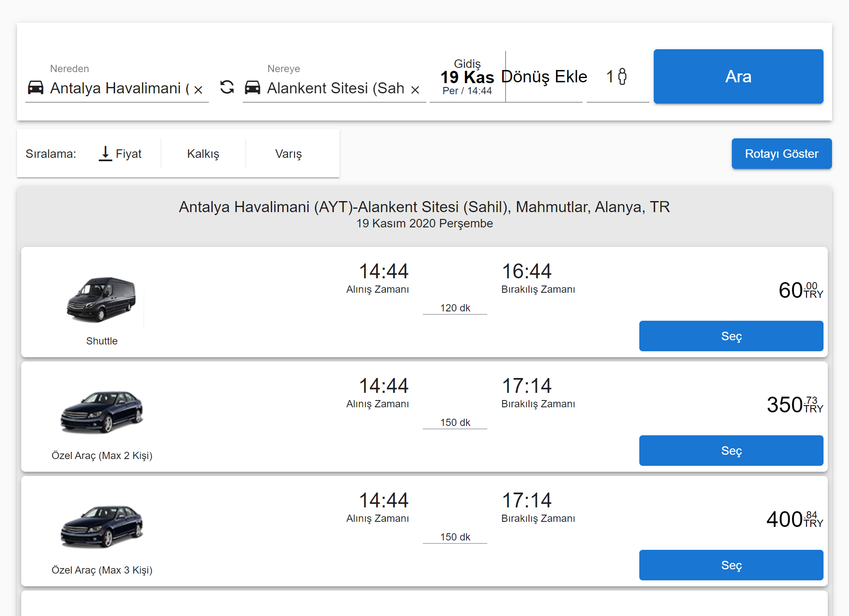
Task: Edit the Nereden Antalya Havalimani input
Action: (x=119, y=88)
